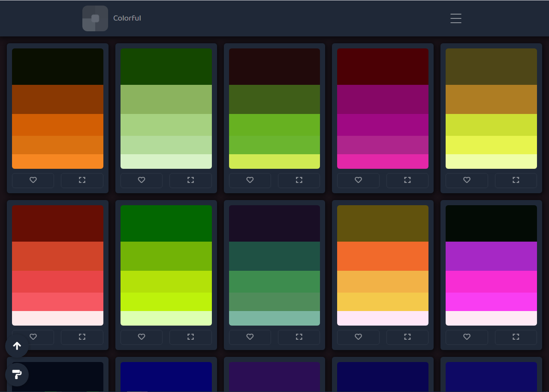Screen dimensions: 549x392
Task: Favorite the lime green palette
Action: coord(142,337)
